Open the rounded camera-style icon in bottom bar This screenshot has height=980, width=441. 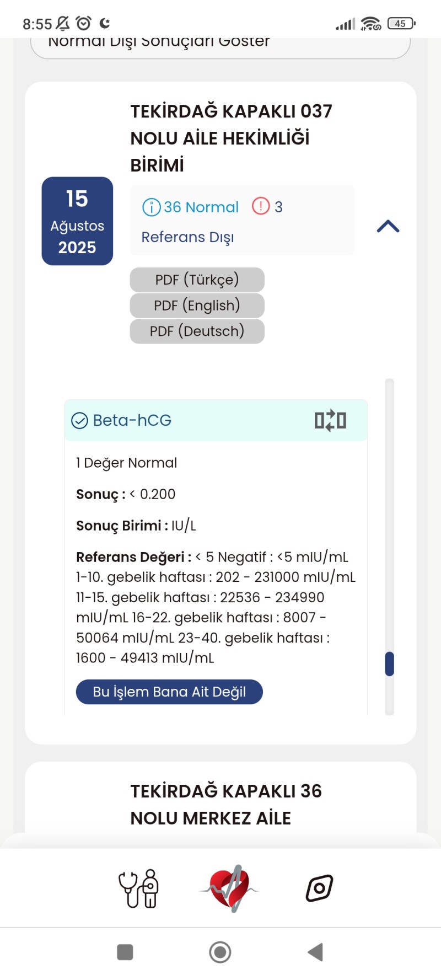coord(320,888)
